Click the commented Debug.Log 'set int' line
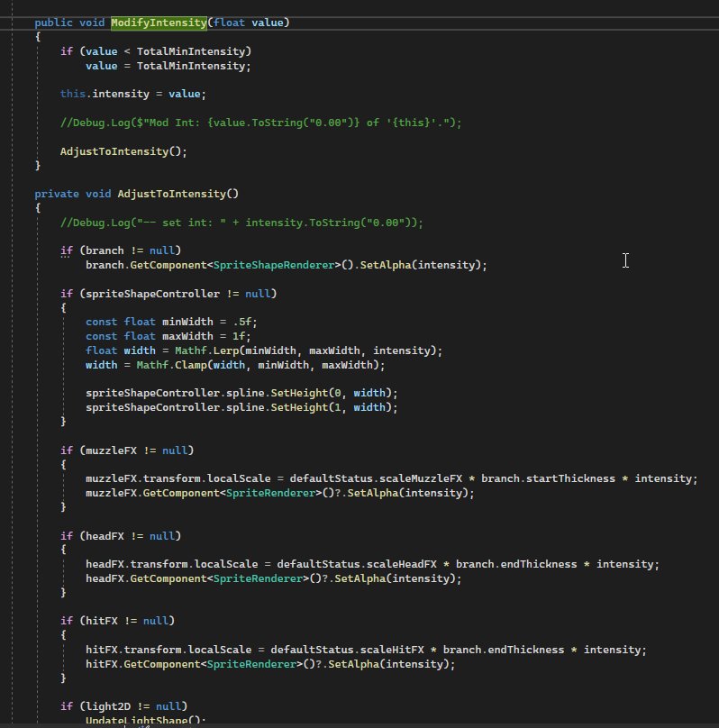 point(241,223)
